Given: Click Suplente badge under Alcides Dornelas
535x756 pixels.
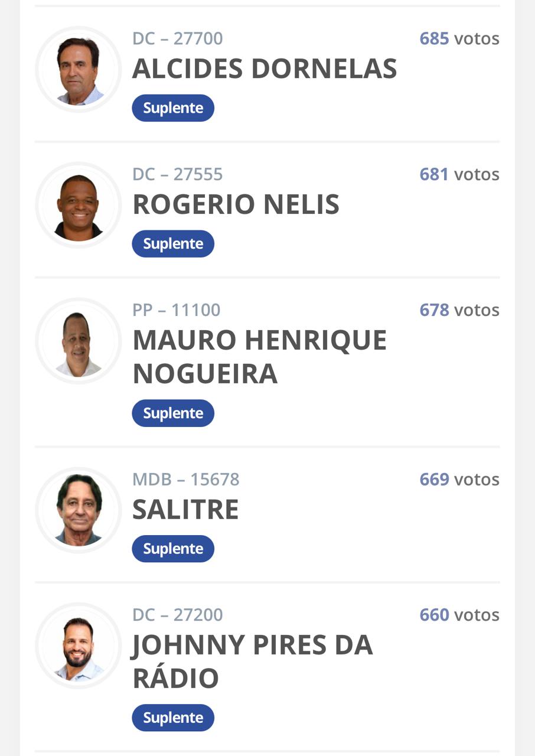Looking at the screenshot, I should pyautogui.click(x=173, y=108).
